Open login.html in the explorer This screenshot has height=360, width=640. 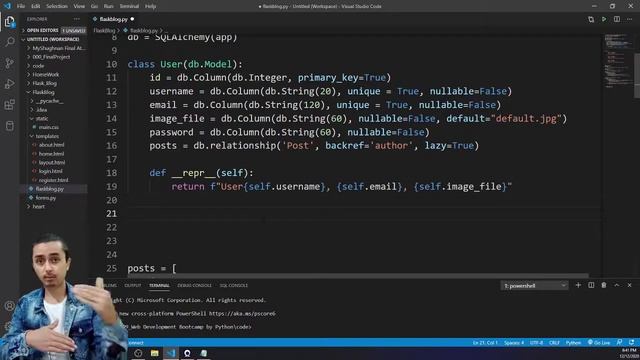[51, 171]
